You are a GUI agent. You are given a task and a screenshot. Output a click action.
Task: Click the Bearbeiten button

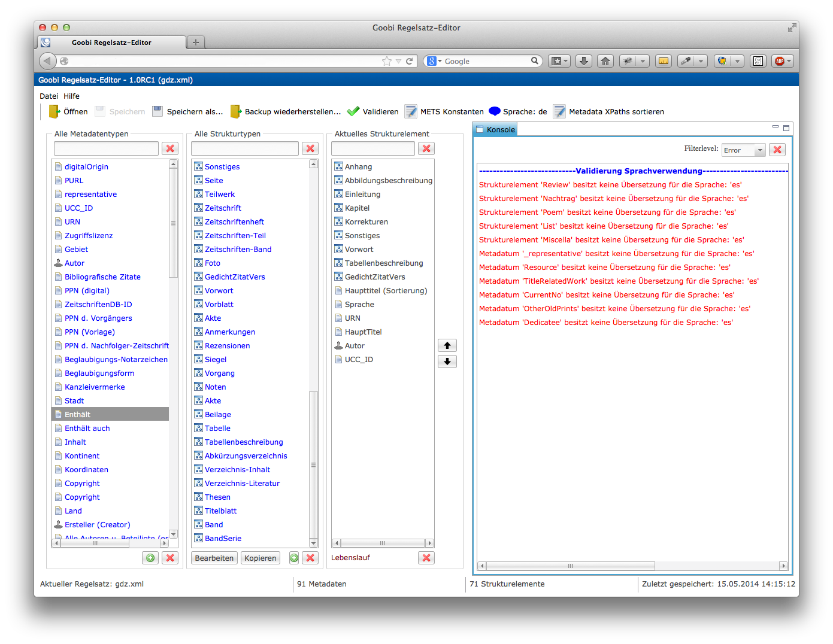(214, 558)
